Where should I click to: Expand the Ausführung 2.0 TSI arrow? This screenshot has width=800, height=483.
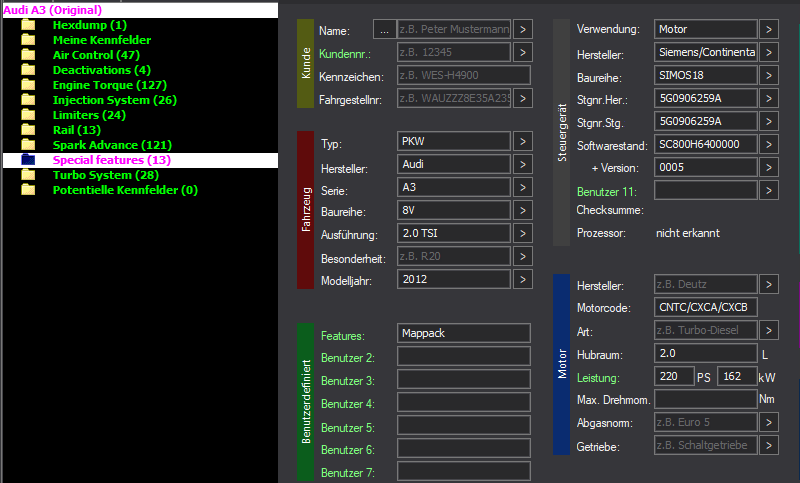coord(523,233)
